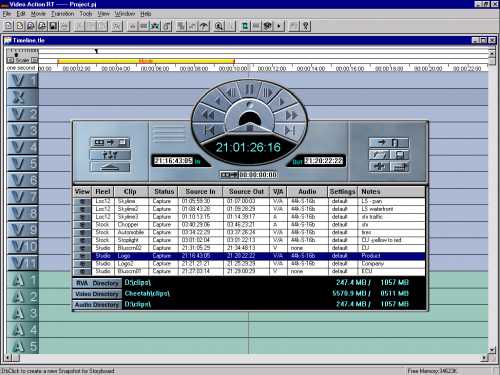
Task: Select the A 1 audio track header
Action: pyautogui.click(x=23, y=280)
